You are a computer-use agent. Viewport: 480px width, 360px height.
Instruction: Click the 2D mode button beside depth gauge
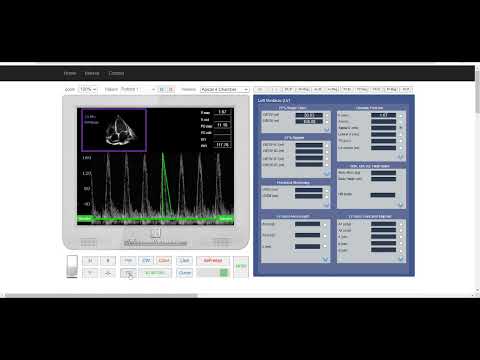tap(90, 261)
